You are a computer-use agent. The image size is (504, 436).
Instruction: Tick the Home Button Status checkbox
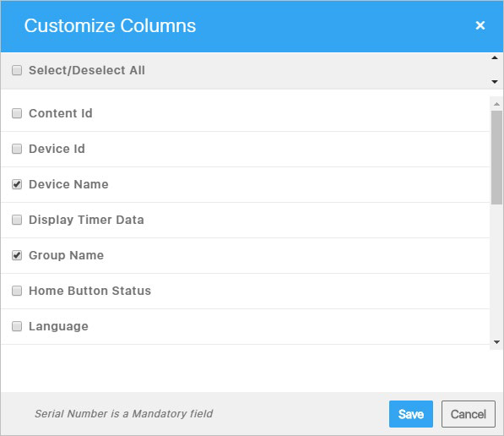[x=17, y=291]
